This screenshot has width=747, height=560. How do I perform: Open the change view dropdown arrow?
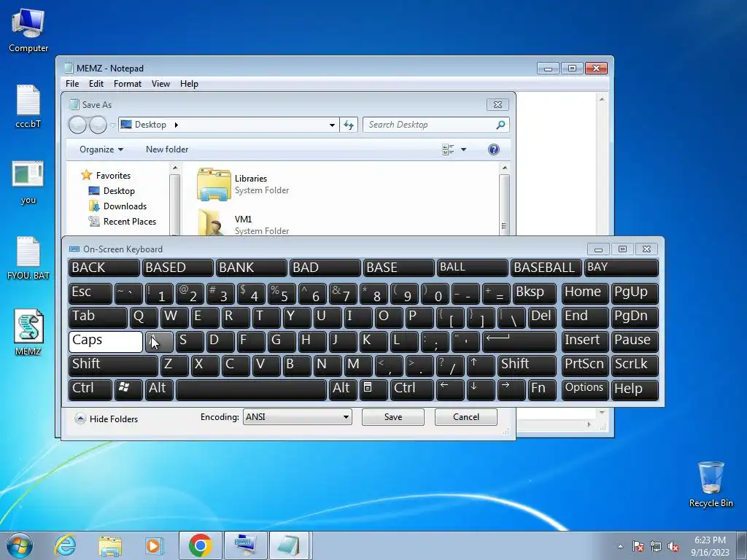tap(463, 149)
